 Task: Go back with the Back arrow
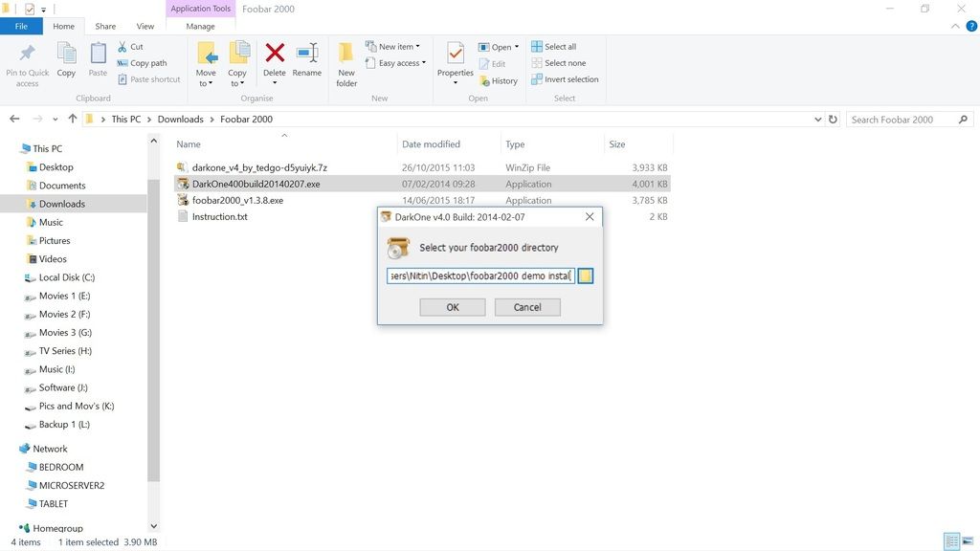(x=14, y=119)
